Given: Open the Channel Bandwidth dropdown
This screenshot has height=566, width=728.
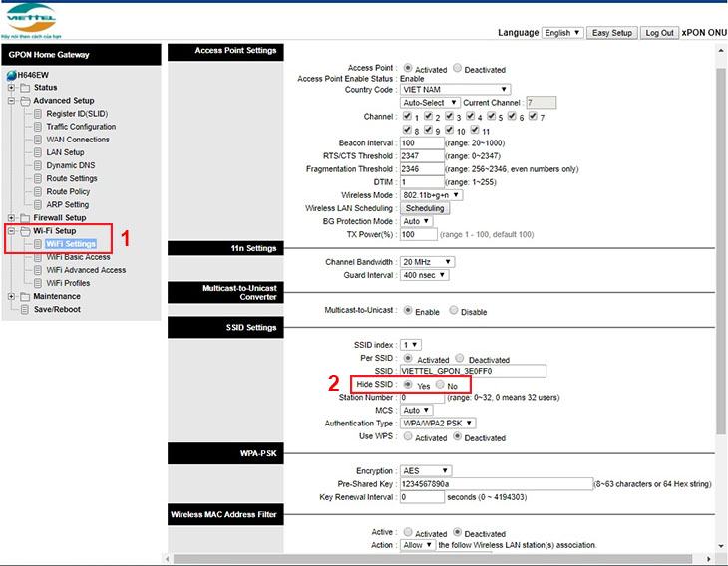Looking at the screenshot, I should [427, 262].
